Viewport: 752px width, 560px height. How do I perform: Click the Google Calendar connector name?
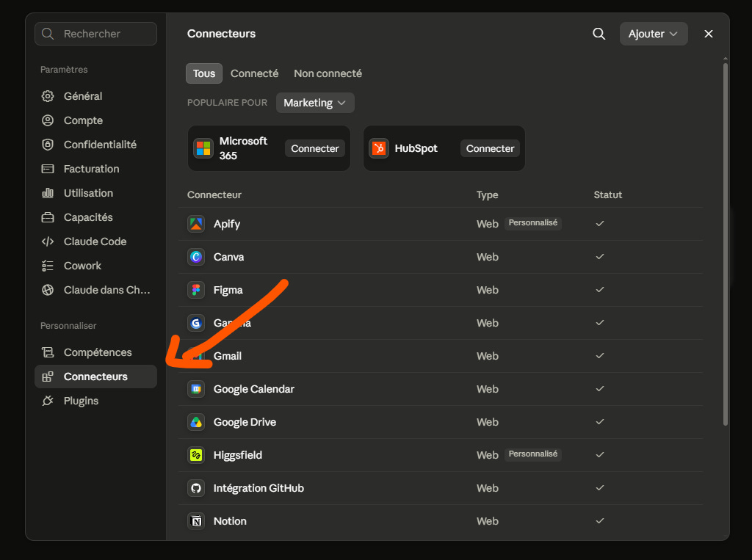253,389
